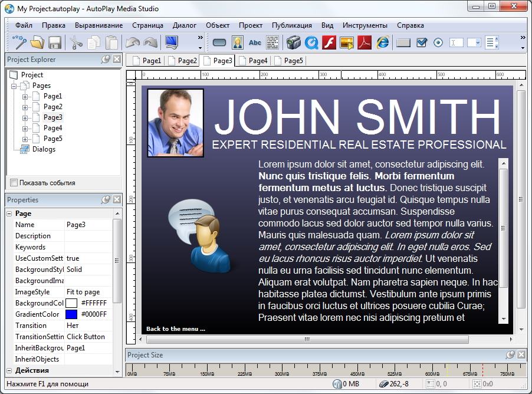Open the Публикация menu
Screen dimensions: 532x394
[x=291, y=25]
